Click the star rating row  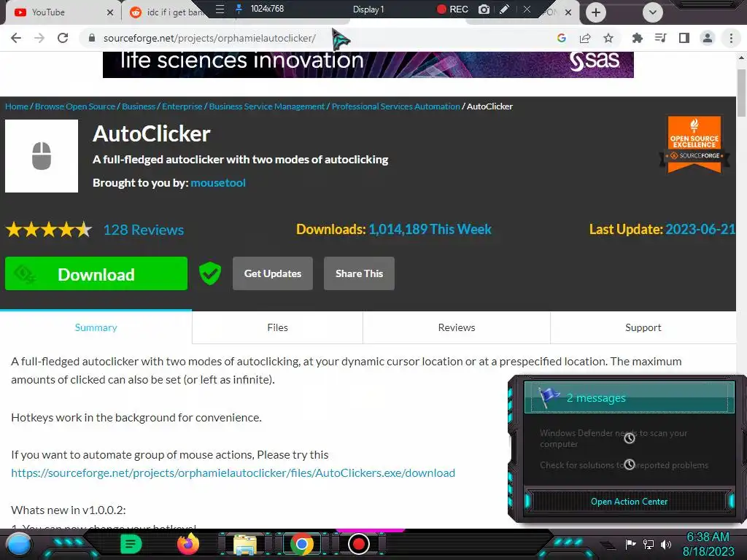point(49,230)
